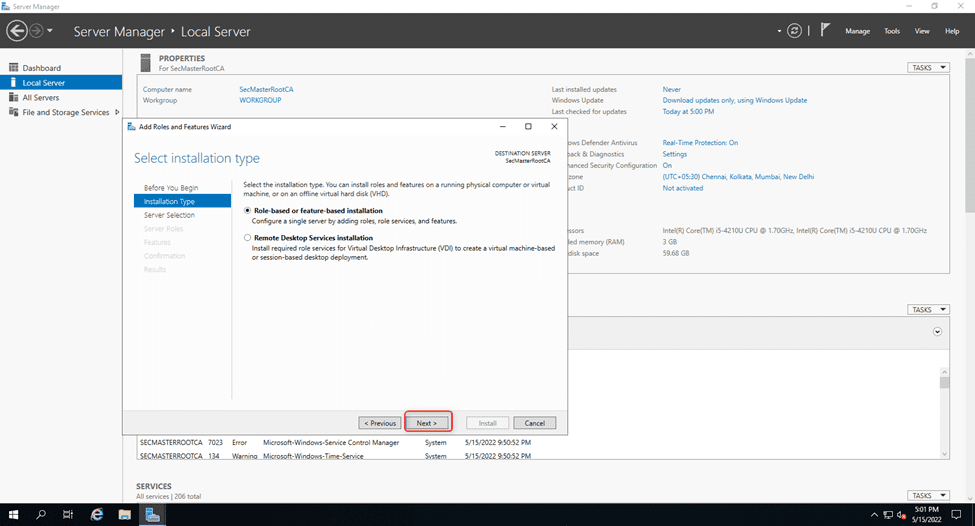Viewport: 975px width, 526px height.
Task: Click the events list scroll down arrow
Action: (945, 454)
